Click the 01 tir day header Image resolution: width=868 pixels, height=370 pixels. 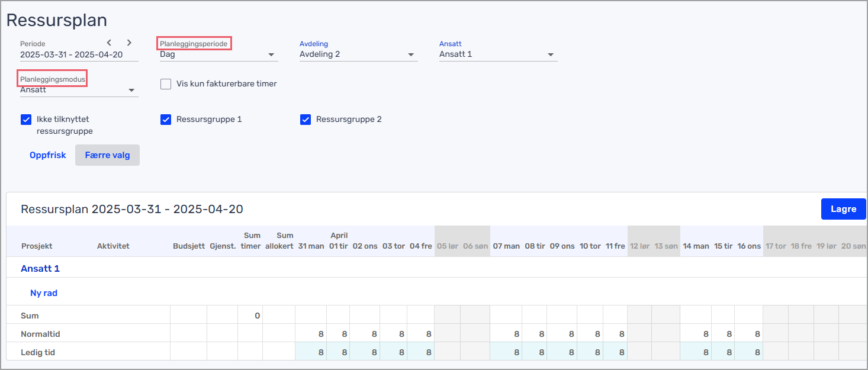[339, 246]
